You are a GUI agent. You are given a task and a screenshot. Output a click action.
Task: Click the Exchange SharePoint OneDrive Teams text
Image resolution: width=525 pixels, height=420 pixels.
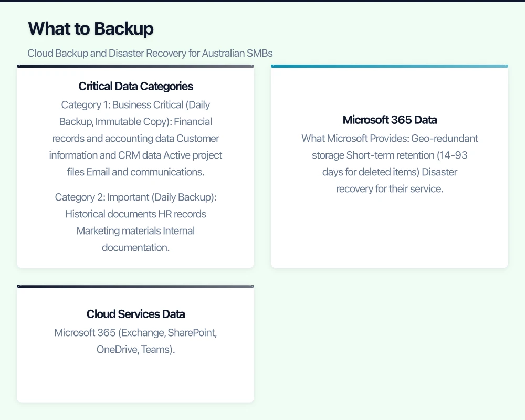pos(135,341)
